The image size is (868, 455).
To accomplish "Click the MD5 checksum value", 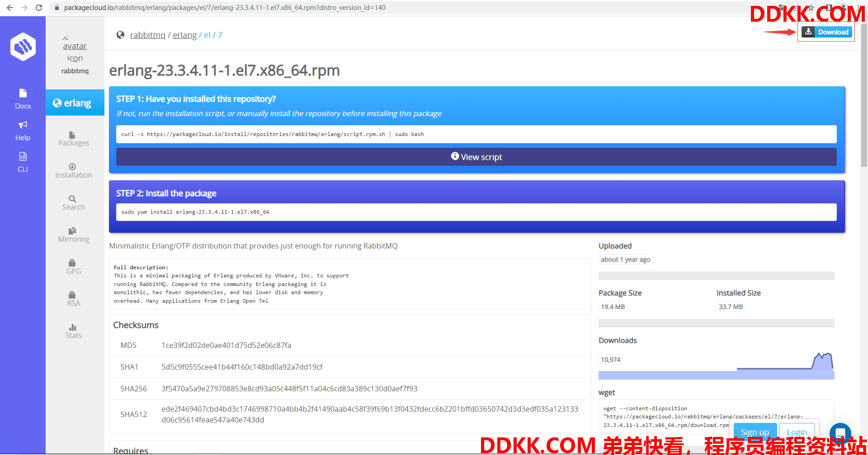I will coord(226,345).
